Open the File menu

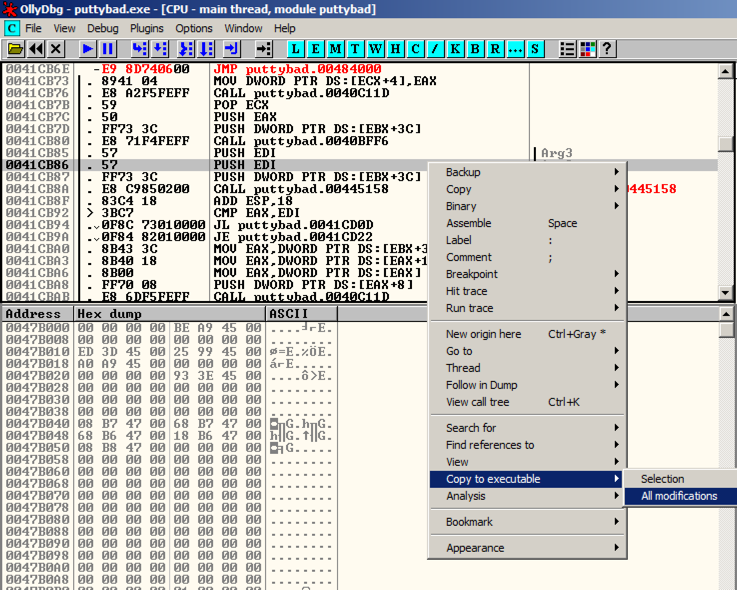tap(33, 28)
